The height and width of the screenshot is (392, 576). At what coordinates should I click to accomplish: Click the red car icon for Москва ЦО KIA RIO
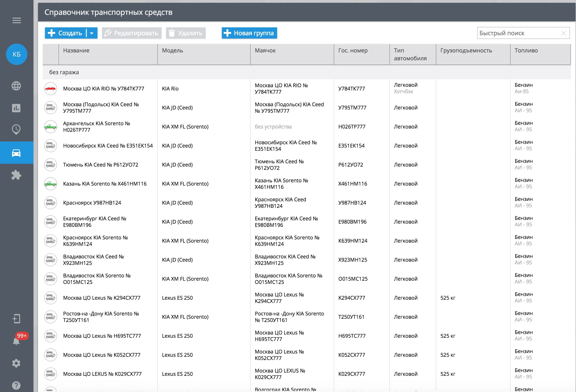pyautogui.click(x=51, y=88)
